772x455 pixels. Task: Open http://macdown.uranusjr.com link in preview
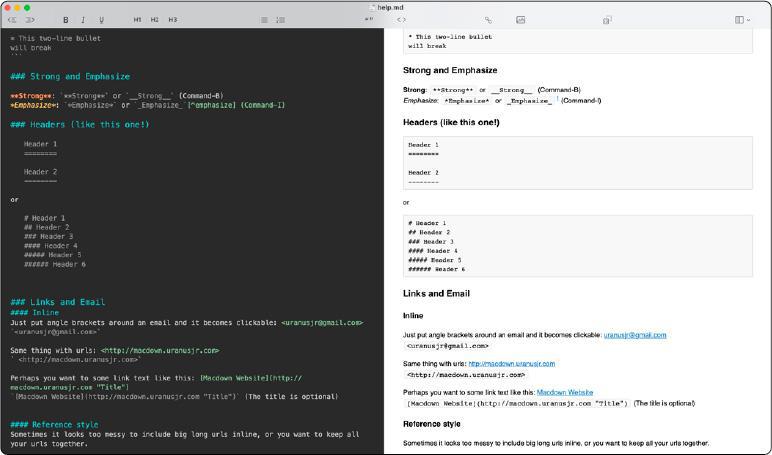pos(512,363)
